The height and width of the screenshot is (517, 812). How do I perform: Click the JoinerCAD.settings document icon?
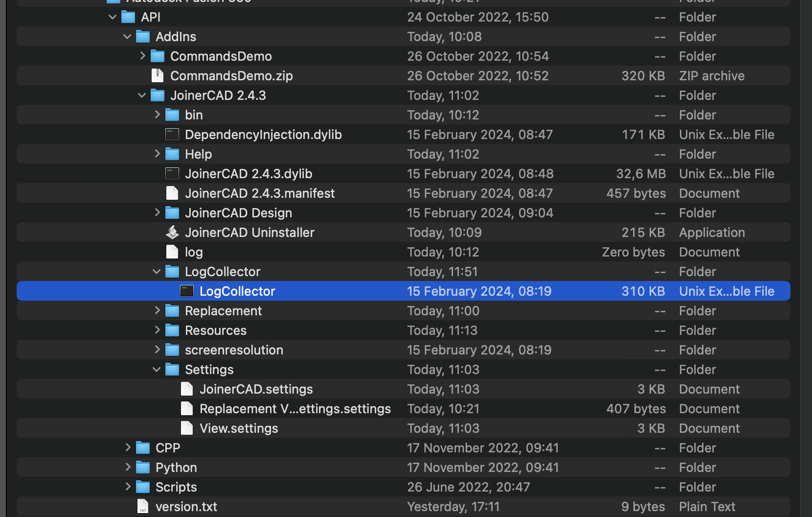(x=187, y=389)
